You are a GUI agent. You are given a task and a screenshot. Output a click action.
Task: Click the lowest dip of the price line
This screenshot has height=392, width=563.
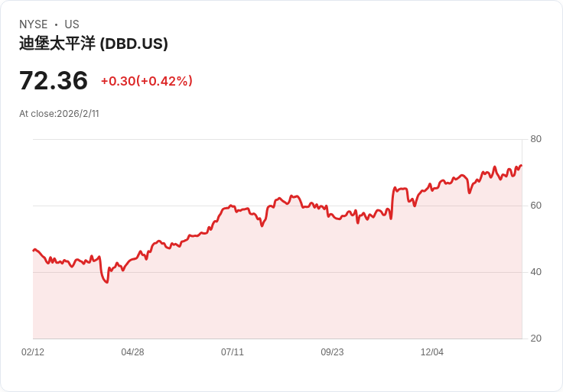[107, 282]
